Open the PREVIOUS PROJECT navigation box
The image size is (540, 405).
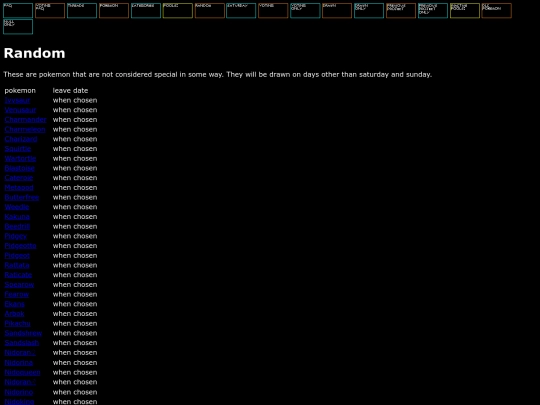click(x=401, y=11)
